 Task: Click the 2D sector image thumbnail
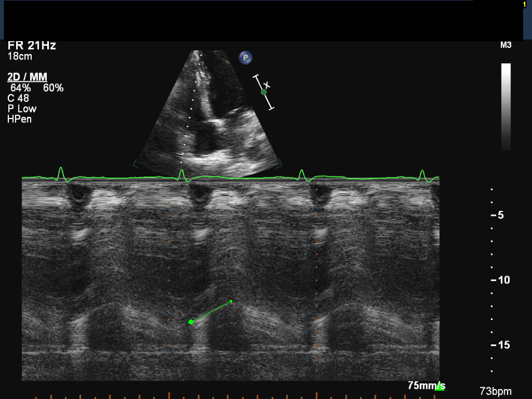coord(207,110)
